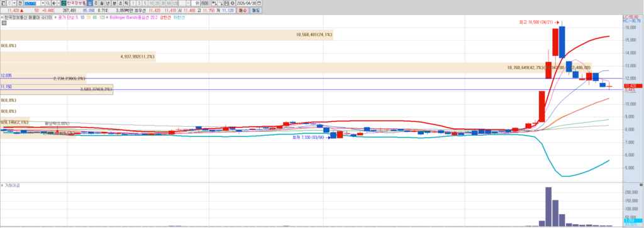
Task: Click the date field 2026/04/30
Action: [246, 3]
